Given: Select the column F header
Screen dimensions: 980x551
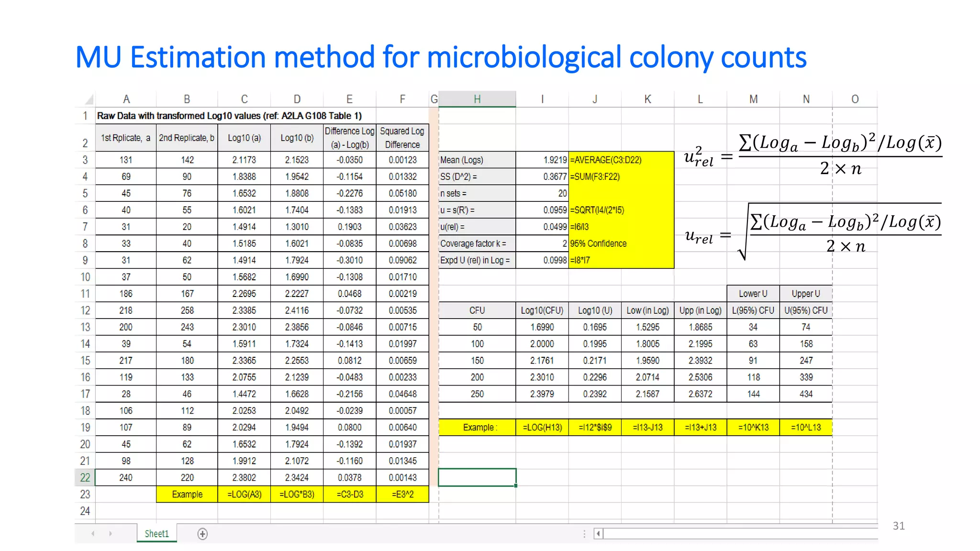Looking at the screenshot, I should pos(402,99).
